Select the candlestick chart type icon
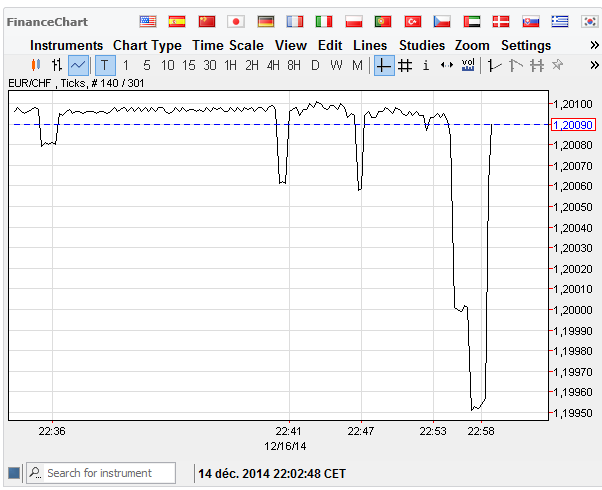 point(36,65)
